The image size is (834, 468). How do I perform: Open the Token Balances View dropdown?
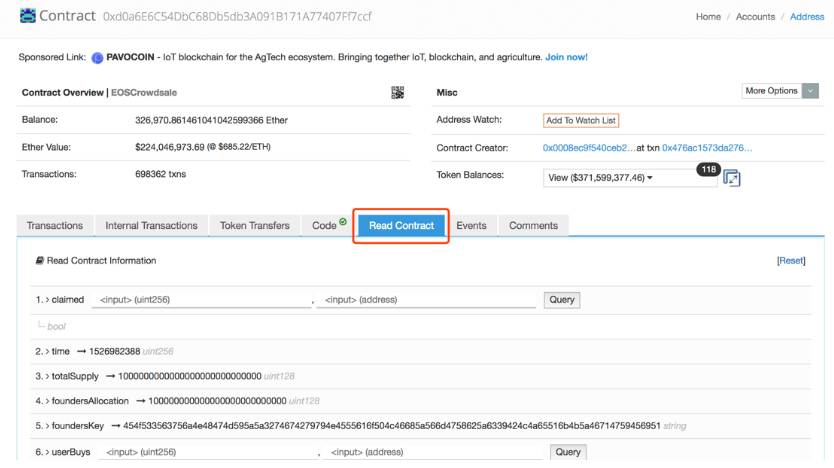point(630,178)
